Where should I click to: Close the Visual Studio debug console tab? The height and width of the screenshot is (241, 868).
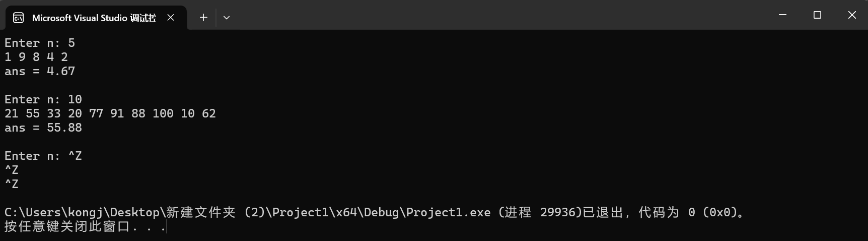[171, 18]
